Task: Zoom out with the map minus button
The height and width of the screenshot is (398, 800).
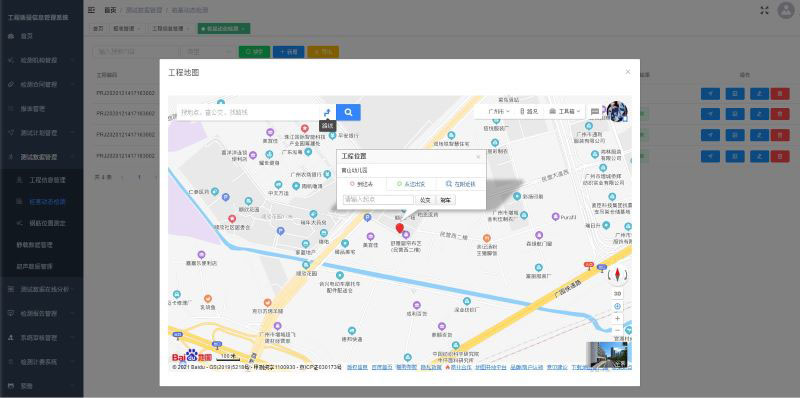Action: coord(617,330)
